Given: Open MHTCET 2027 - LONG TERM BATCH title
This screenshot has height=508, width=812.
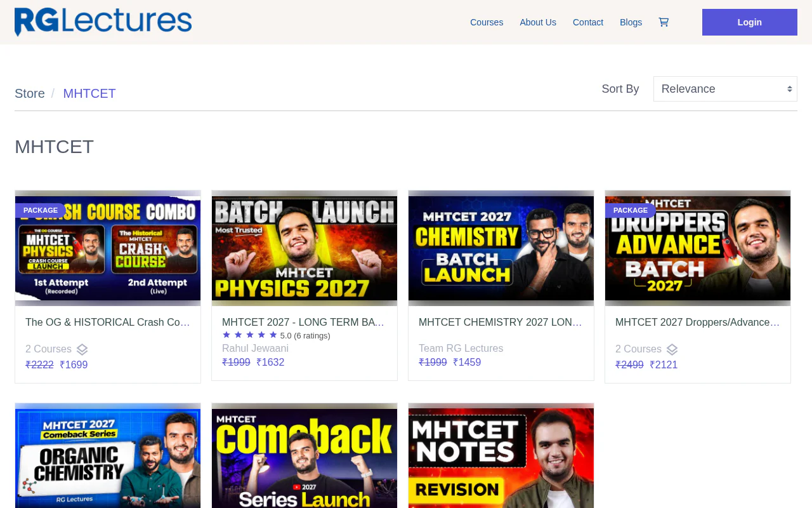Looking at the screenshot, I should click(x=304, y=323).
